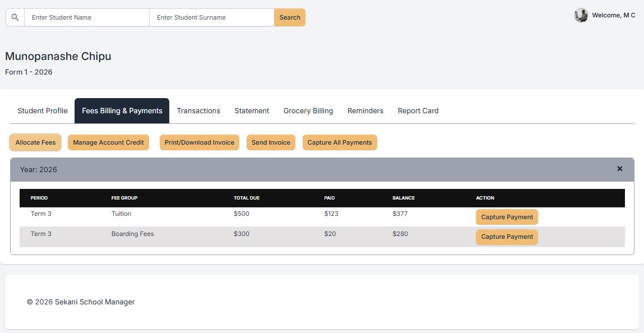Open the Student Profile tab

click(x=42, y=111)
